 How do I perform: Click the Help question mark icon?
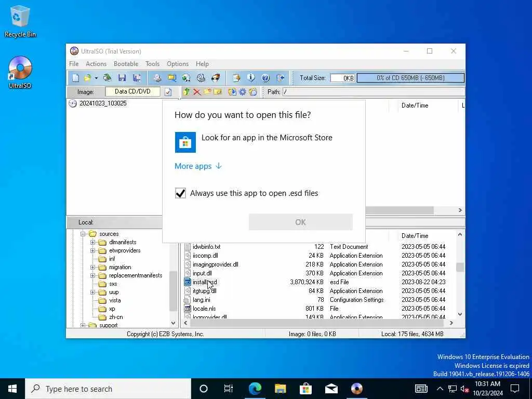265,78
